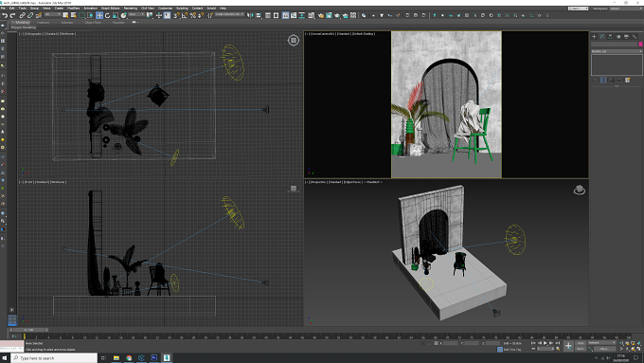Image resolution: width=644 pixels, height=363 pixels.
Task: Open the Create command panel tab
Action: click(594, 37)
